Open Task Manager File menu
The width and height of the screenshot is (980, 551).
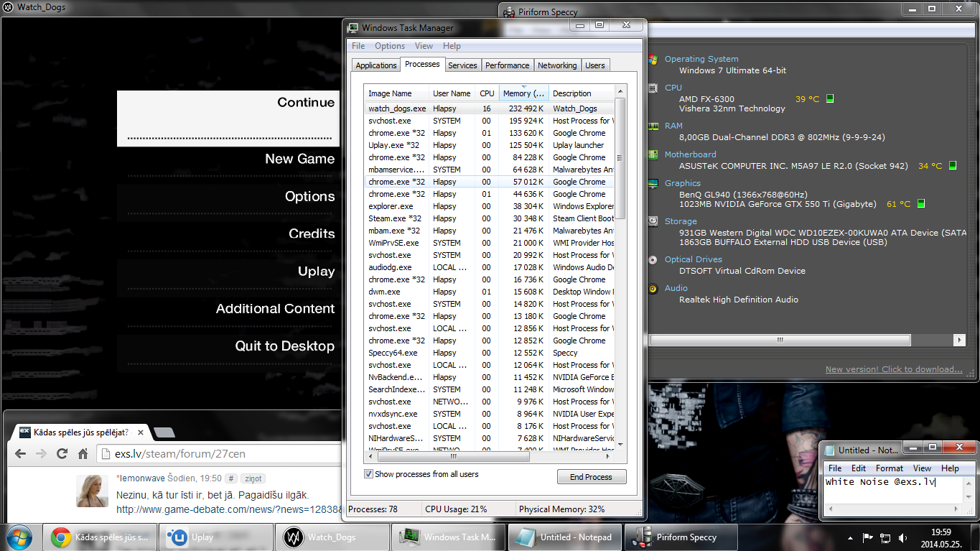(358, 46)
